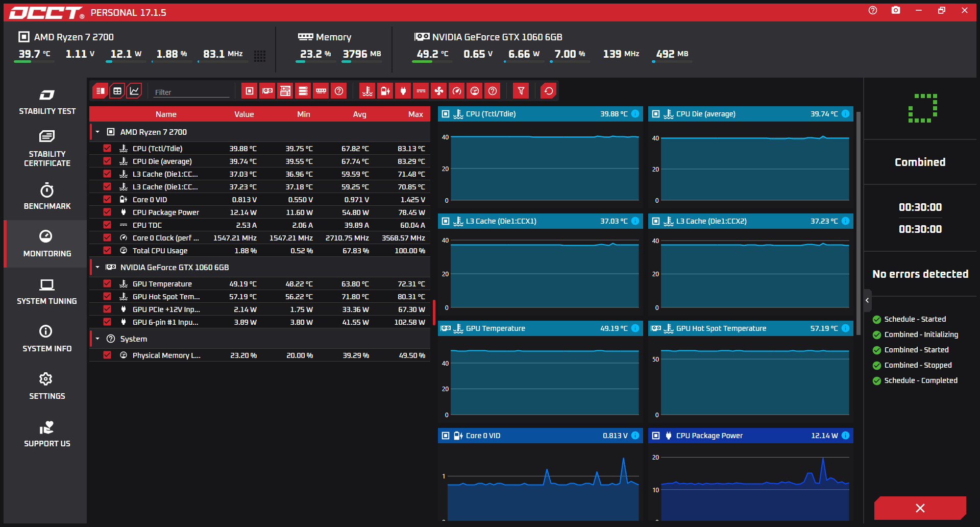Show info for CPU (Tctl/Tdie) graph
Image resolution: width=980 pixels, height=527 pixels.
(635, 114)
